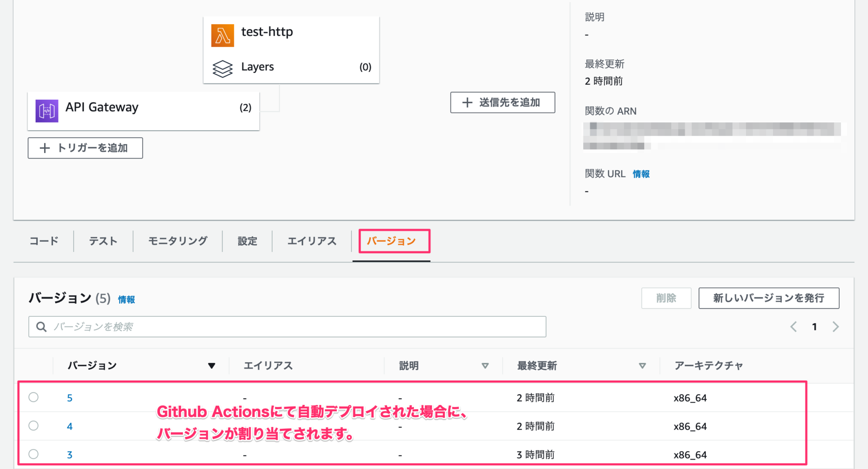This screenshot has width=868, height=469.
Task: Click the previous page chevron in pagination
Action: tap(793, 327)
